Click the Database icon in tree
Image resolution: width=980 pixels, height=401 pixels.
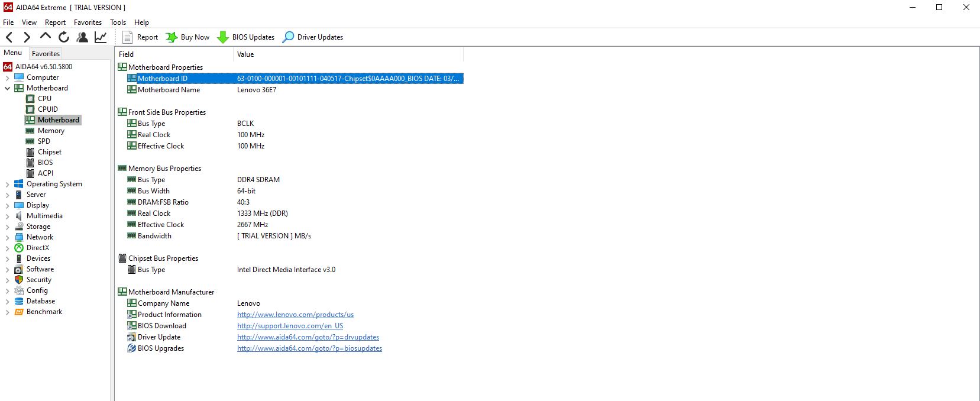(19, 301)
